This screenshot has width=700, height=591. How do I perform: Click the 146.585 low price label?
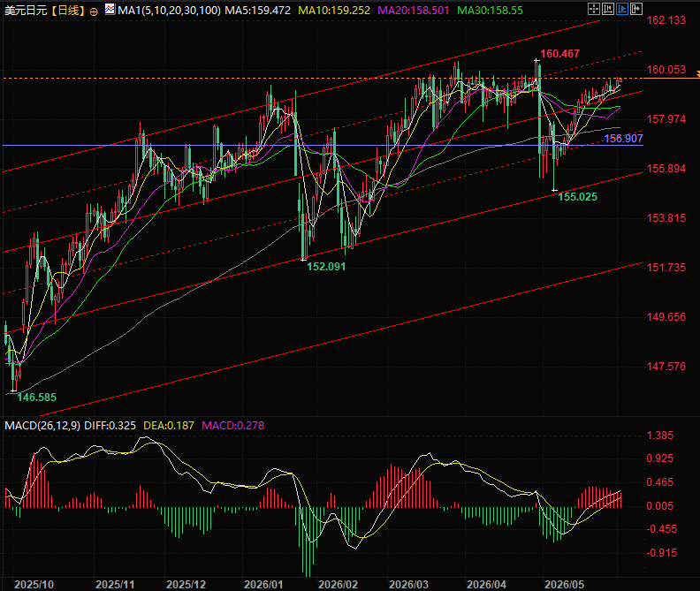coord(36,397)
